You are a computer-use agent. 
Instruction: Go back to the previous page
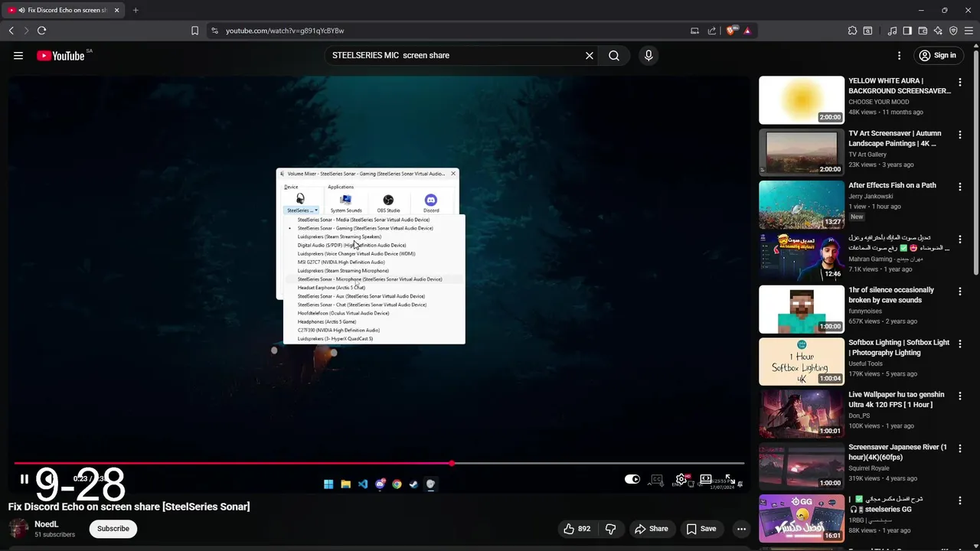[11, 31]
